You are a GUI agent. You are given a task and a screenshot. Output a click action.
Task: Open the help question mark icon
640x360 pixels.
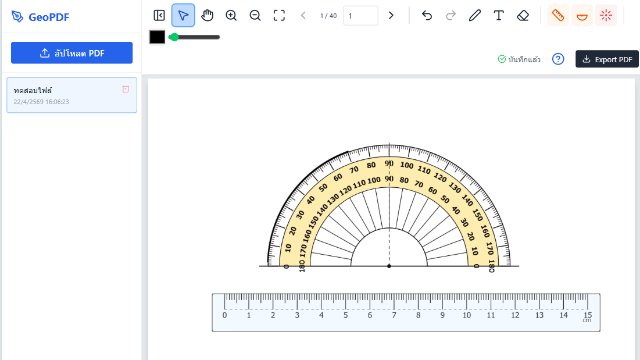[558, 59]
